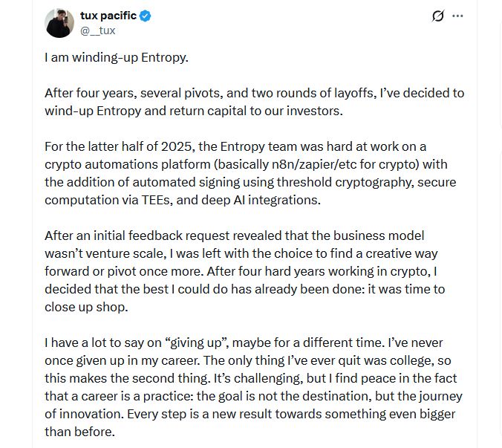Click the display name "tux pacific"
This screenshot has height=448, width=502.
pyautogui.click(x=107, y=16)
